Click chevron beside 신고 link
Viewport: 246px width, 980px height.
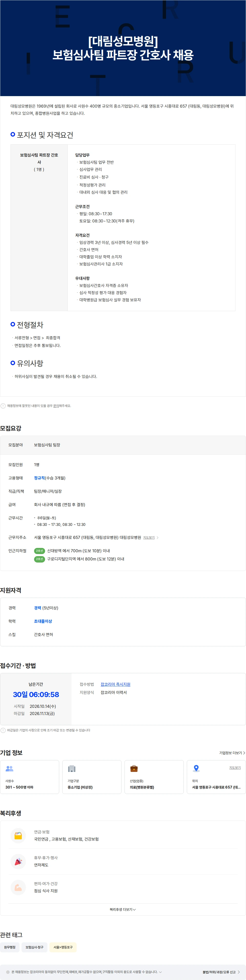[239, 972]
